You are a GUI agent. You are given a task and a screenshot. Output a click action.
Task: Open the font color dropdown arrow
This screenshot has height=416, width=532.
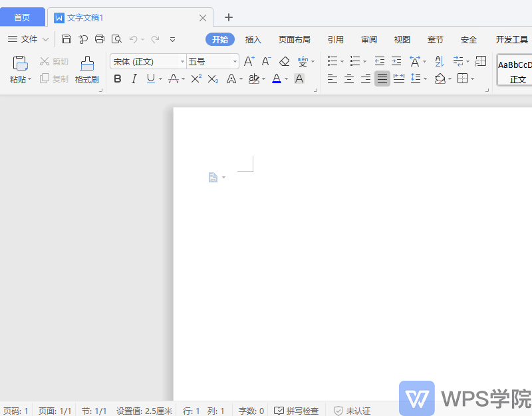pos(286,79)
